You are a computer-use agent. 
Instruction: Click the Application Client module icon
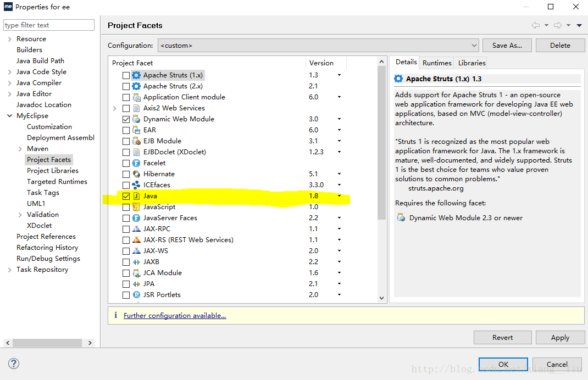[136, 97]
